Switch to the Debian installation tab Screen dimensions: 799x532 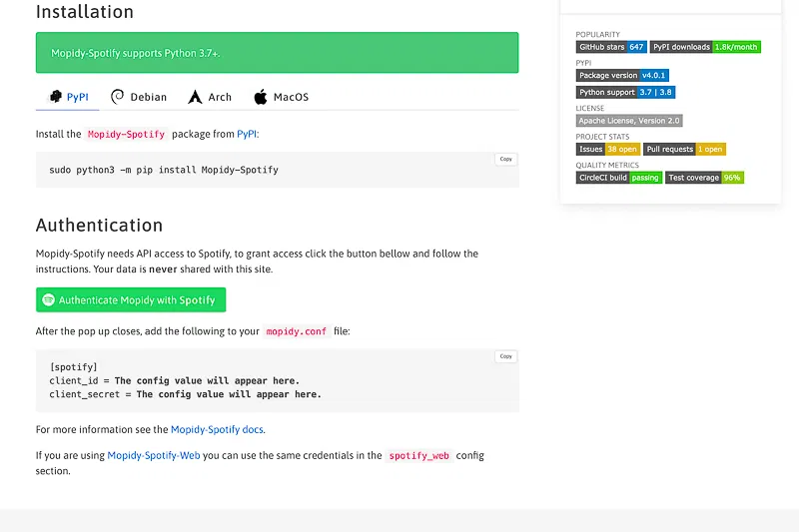[x=138, y=97]
